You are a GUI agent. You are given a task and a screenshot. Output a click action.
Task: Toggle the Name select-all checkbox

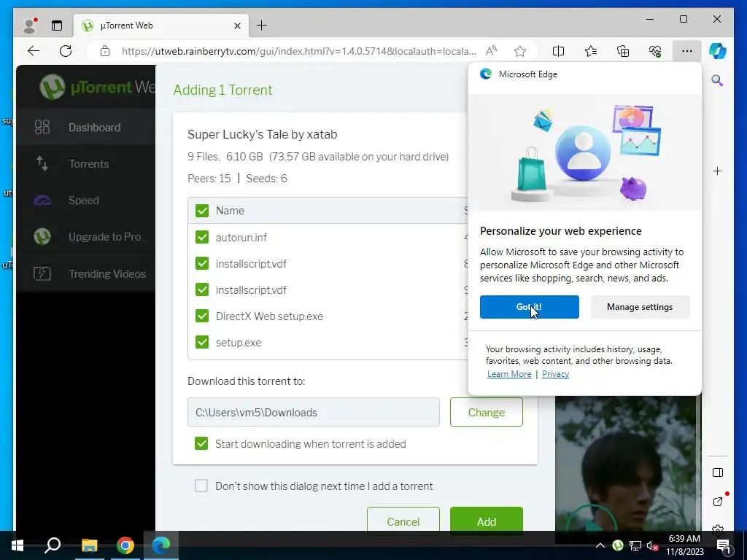coord(202,211)
